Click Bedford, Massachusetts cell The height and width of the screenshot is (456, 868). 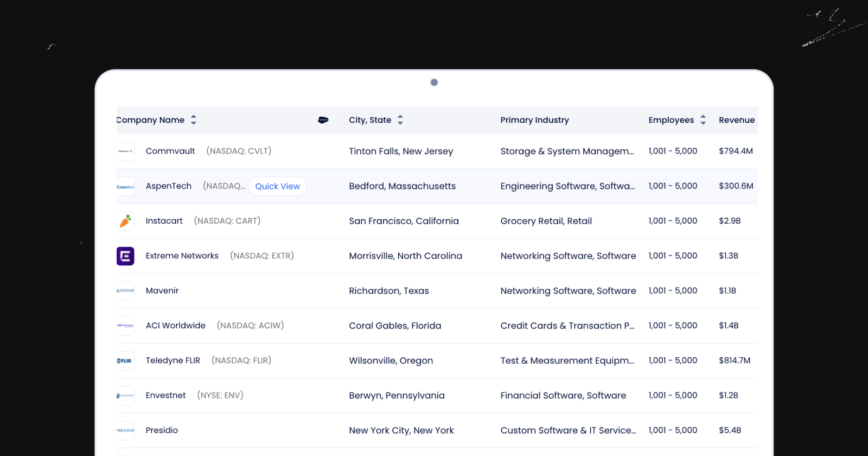pos(403,186)
